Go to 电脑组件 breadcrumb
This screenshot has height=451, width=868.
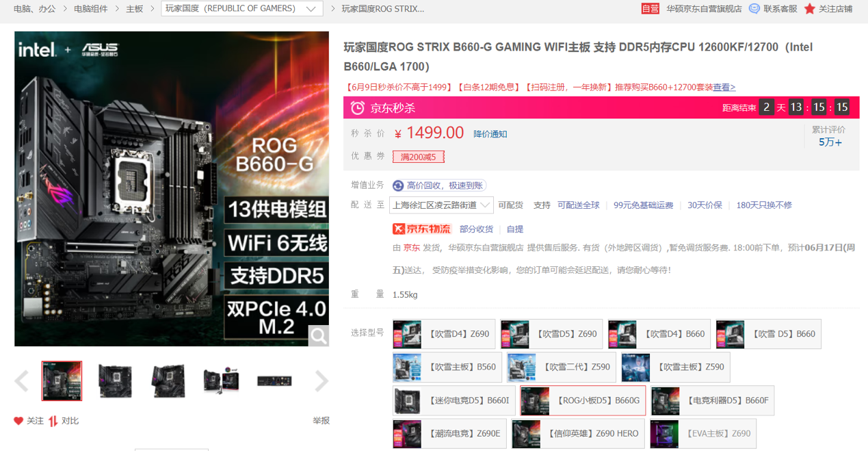click(x=90, y=9)
